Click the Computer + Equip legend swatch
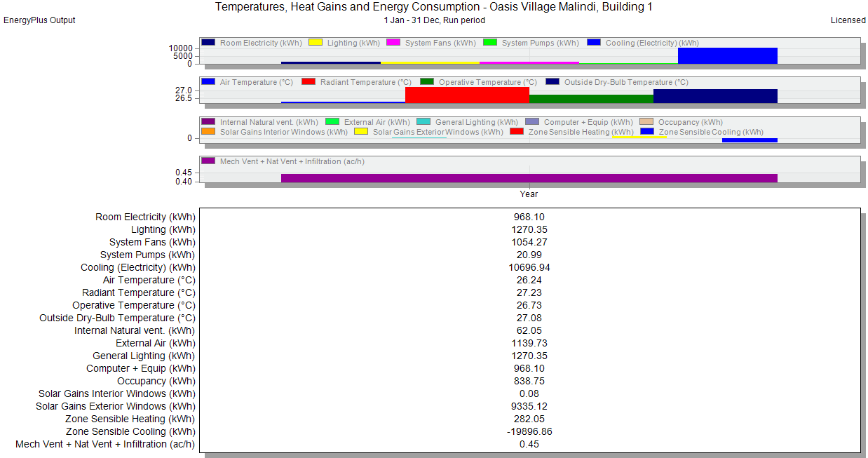This screenshot has width=868, height=458. (x=532, y=122)
